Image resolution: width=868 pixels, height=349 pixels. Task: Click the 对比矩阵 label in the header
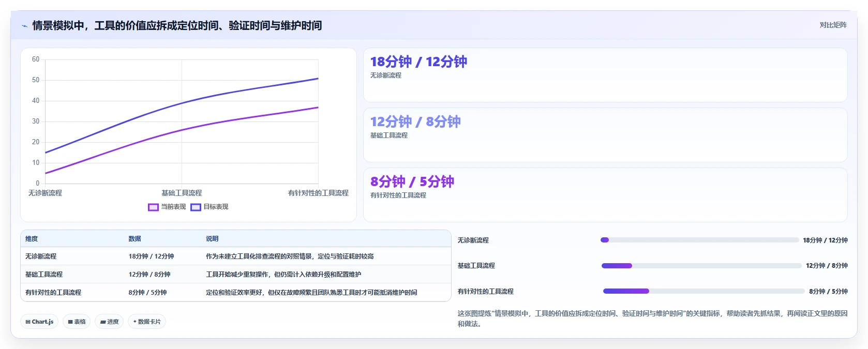pyautogui.click(x=833, y=25)
